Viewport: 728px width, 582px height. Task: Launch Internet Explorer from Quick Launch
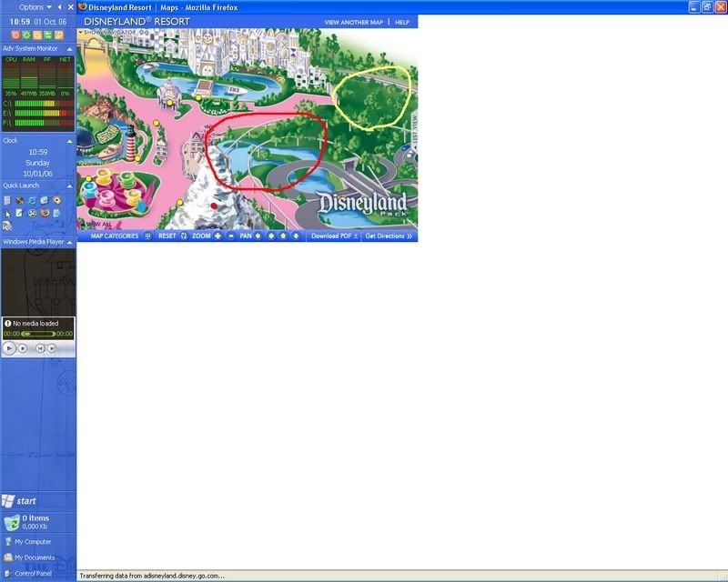pyautogui.click(x=32, y=200)
